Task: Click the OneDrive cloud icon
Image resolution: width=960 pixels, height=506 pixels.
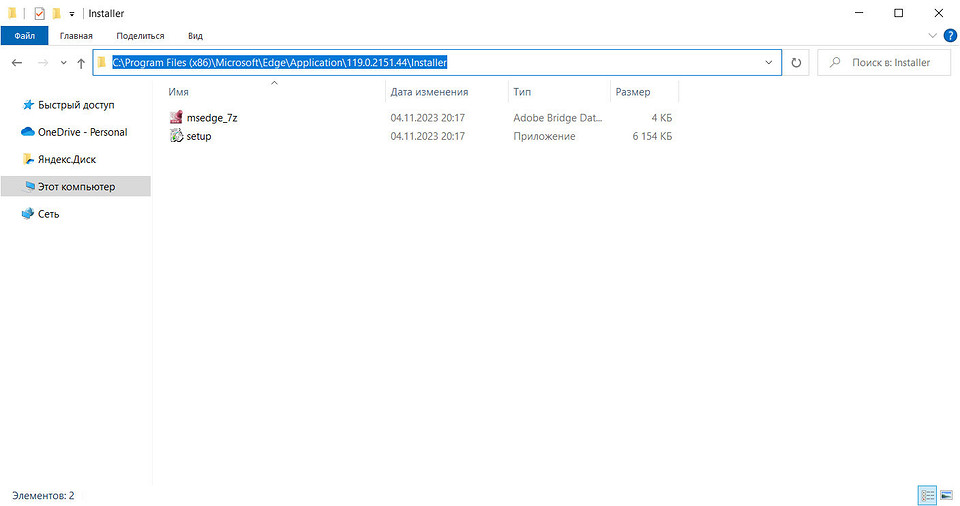Action: click(x=28, y=132)
